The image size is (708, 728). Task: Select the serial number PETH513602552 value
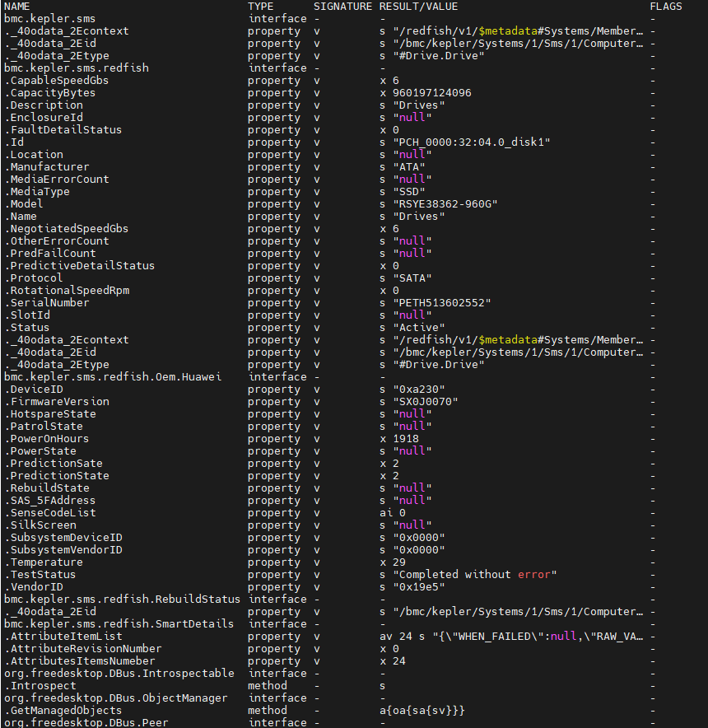441,303
